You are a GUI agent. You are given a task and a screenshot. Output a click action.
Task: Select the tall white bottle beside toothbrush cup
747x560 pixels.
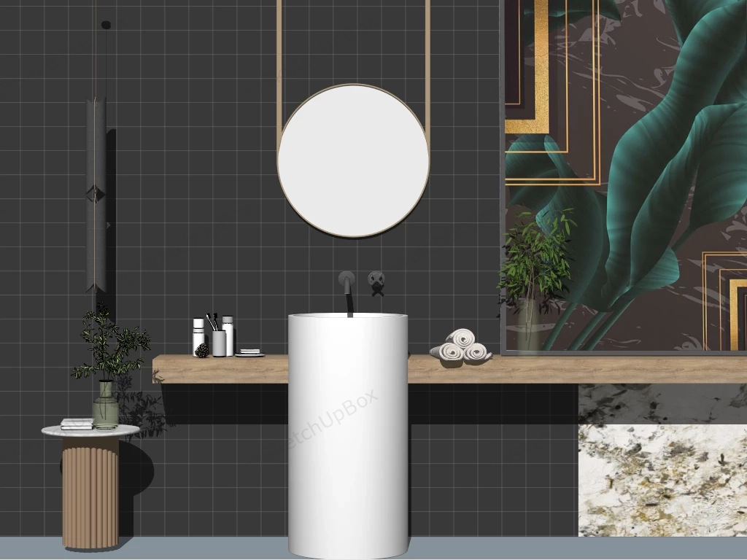tap(228, 335)
